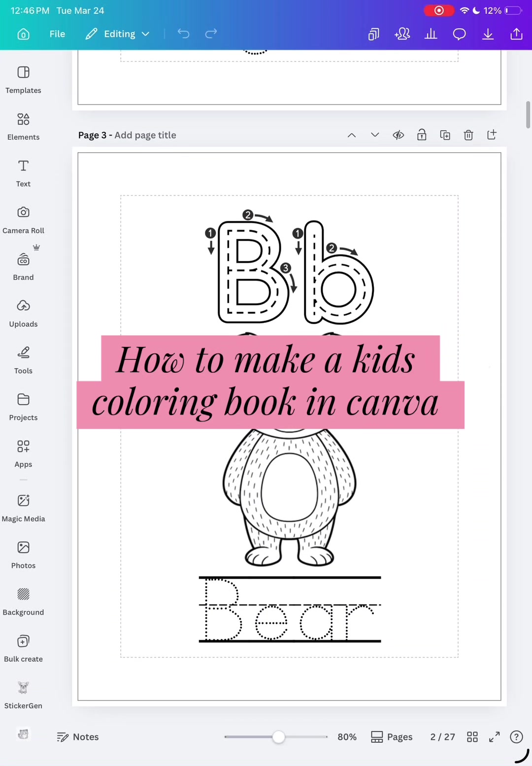
Task: Open the Apps panel
Action: point(23,454)
